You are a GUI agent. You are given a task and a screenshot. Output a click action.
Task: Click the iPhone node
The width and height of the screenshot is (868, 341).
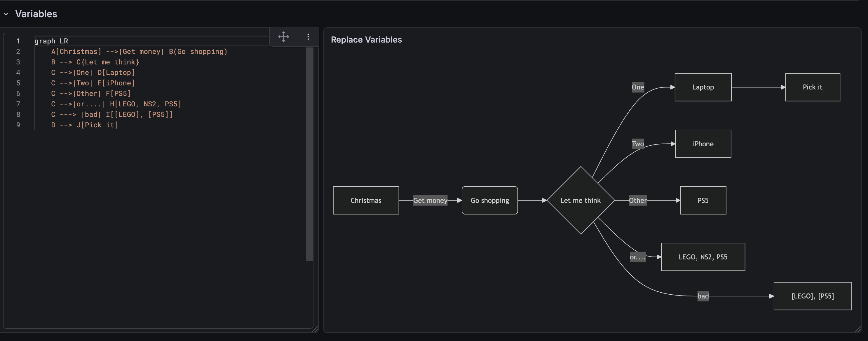click(703, 144)
